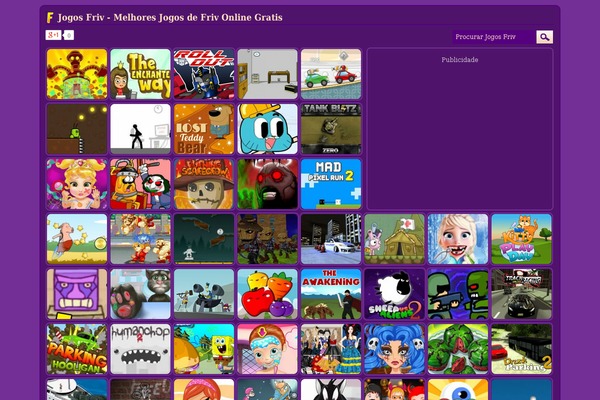Open the zombie horde game thumbnail
600x400 pixels.
pyautogui.click(x=267, y=239)
